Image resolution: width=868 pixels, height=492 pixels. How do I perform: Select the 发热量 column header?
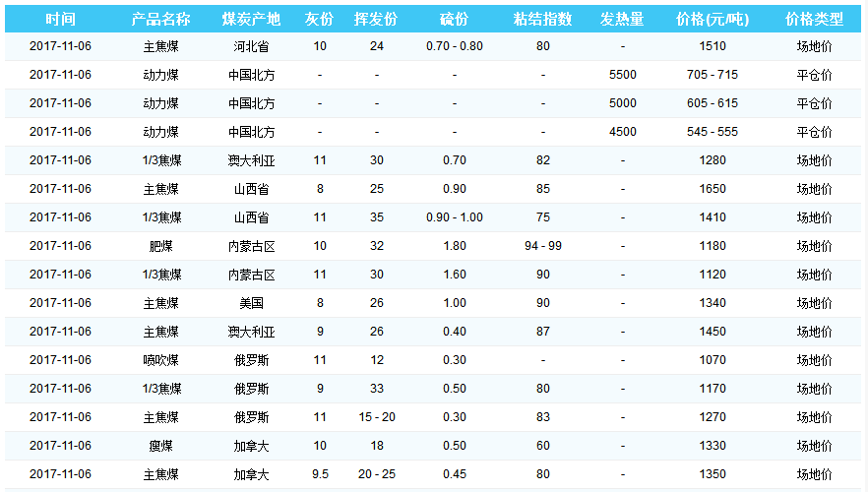pyautogui.click(x=622, y=20)
